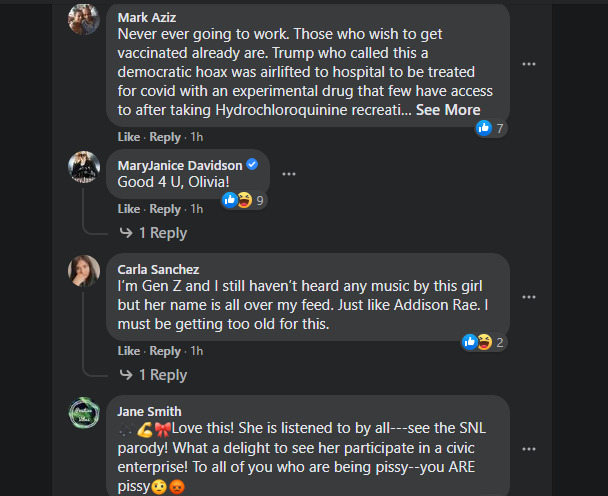The width and height of the screenshot is (608, 496).
Task: Expand Mark Aziz's comment with See More
Action: coord(448,110)
